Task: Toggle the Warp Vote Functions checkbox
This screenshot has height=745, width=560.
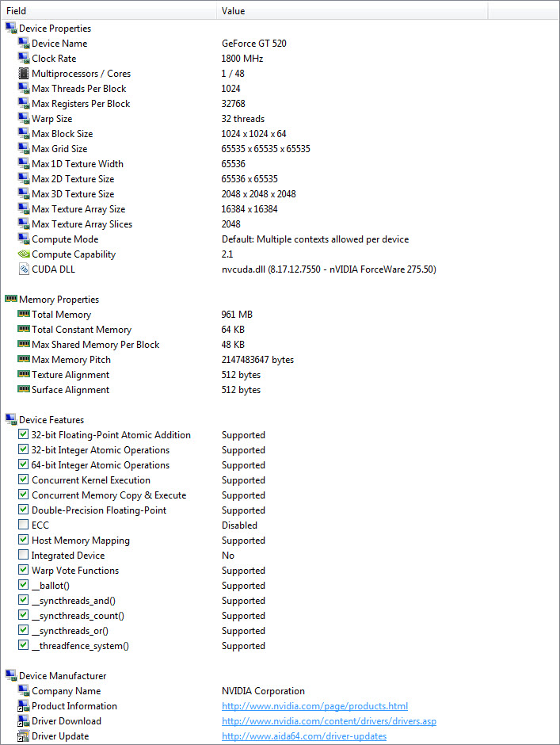Action: [x=23, y=570]
